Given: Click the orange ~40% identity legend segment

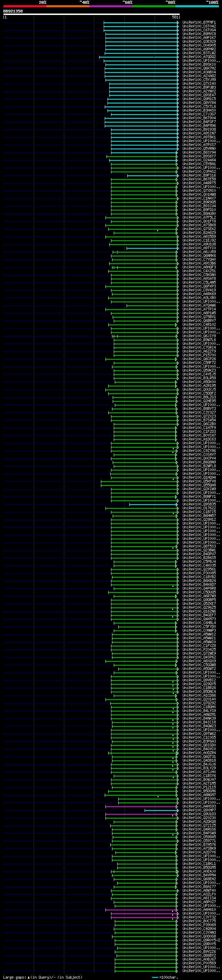Looking at the screenshot, I should [x=68, y=6].
